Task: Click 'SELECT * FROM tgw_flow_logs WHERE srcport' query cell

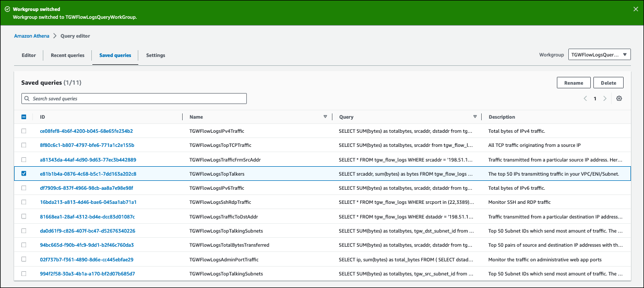Action: (406, 202)
